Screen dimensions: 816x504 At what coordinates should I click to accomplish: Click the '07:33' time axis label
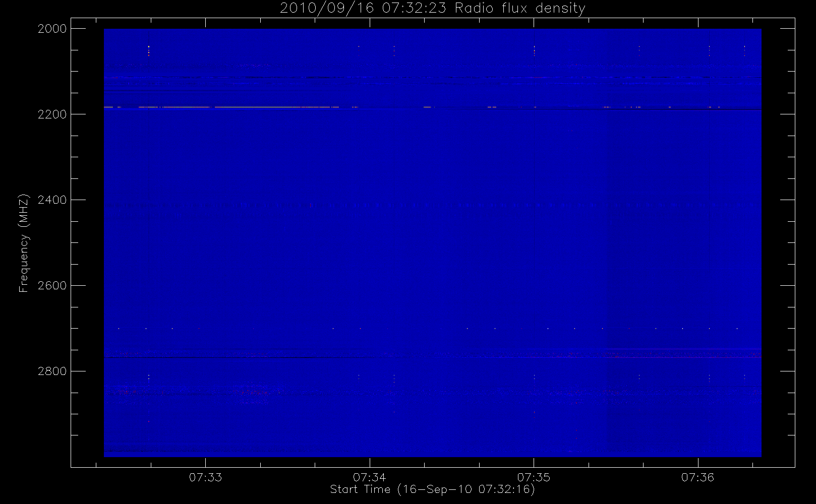click(x=206, y=477)
